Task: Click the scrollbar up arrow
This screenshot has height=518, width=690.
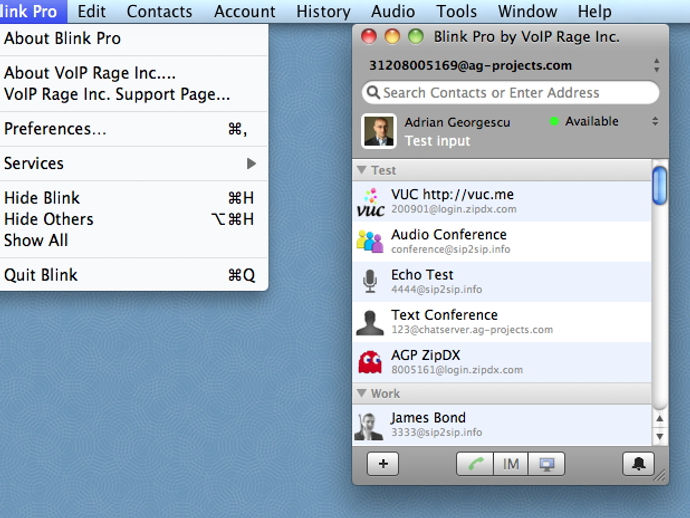Action: pyautogui.click(x=659, y=419)
